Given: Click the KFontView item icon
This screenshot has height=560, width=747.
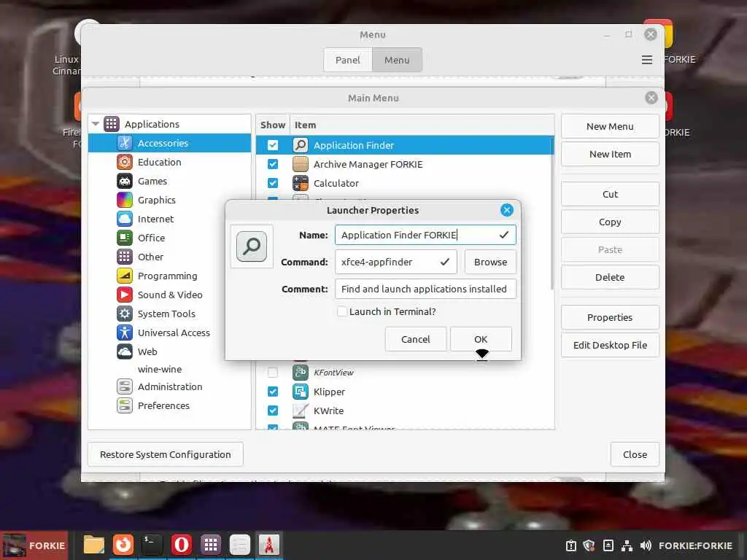Looking at the screenshot, I should (x=300, y=373).
